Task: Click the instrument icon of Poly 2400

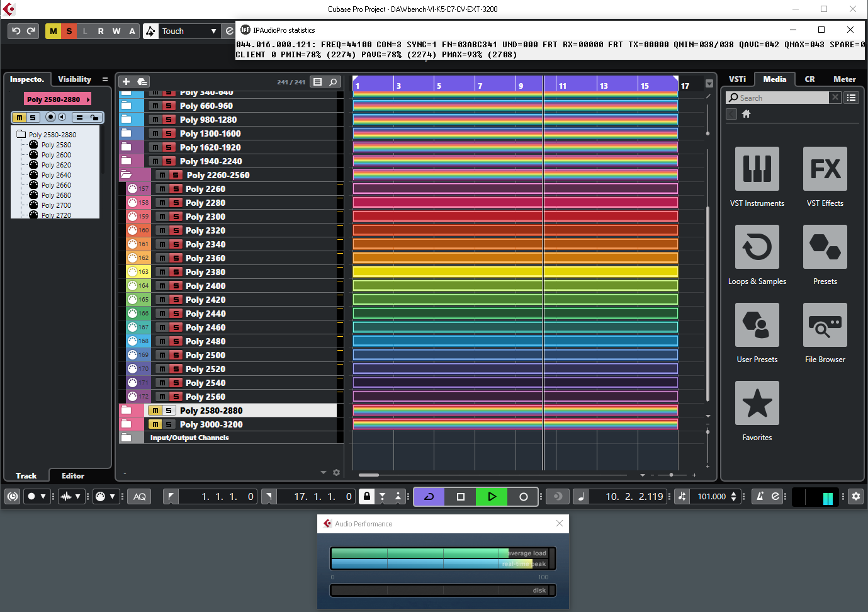Action: 133,286
